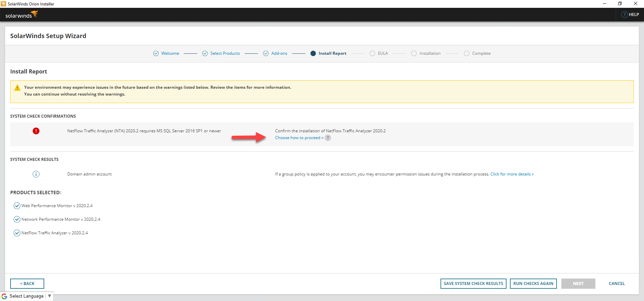Open the Select Language dropdown arrow
The image size is (644, 301).
coord(49,296)
